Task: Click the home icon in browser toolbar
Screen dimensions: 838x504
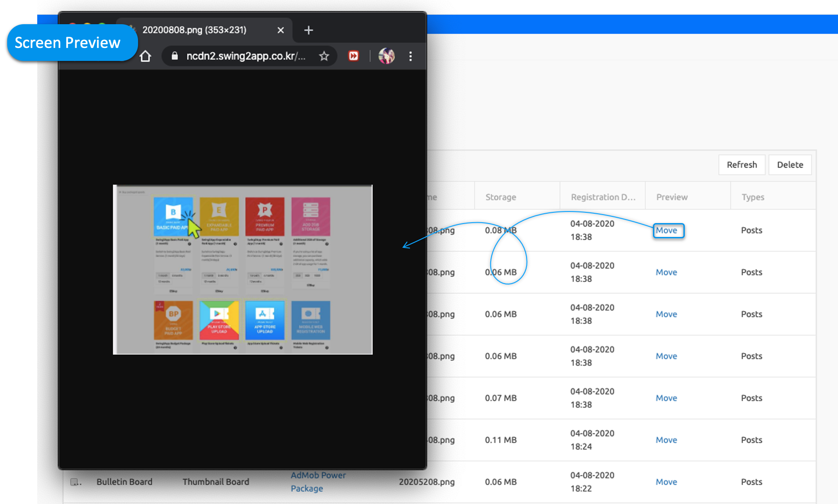Action: coord(145,56)
